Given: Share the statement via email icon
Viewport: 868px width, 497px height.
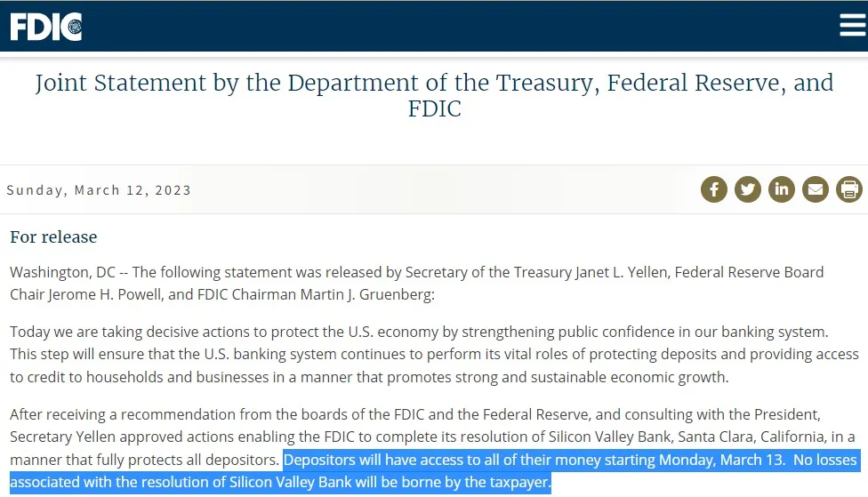Looking at the screenshot, I should click(816, 189).
